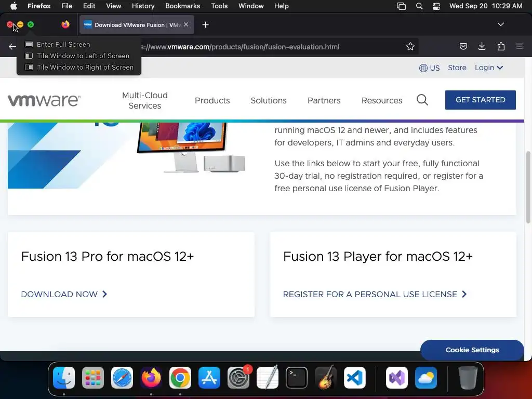Click Firefox icon in the Dock
The image size is (532, 399).
point(151,378)
